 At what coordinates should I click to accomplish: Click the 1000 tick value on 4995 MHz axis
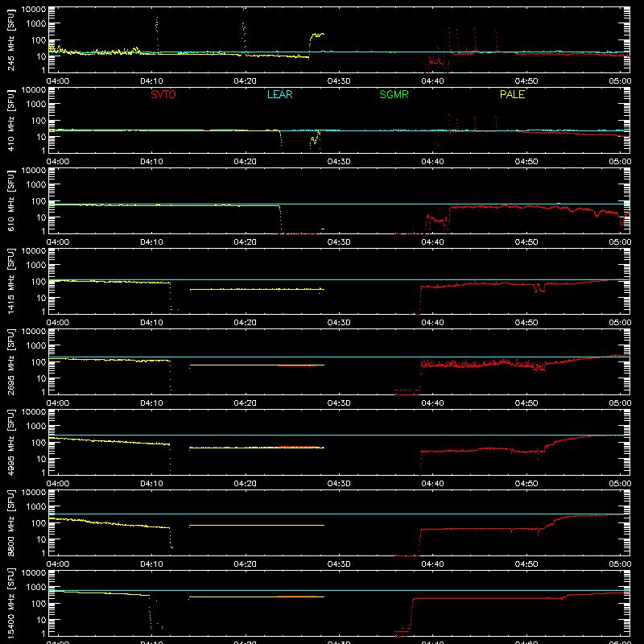click(36, 427)
